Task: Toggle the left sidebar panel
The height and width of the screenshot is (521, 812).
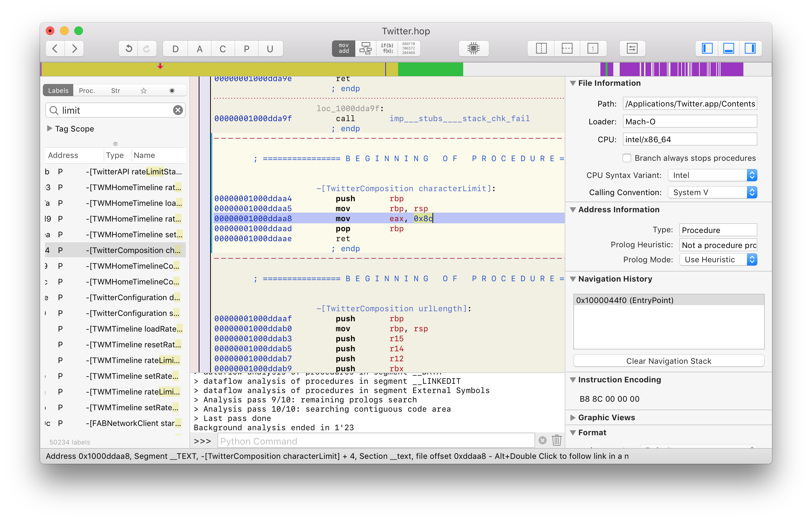Action: click(707, 49)
